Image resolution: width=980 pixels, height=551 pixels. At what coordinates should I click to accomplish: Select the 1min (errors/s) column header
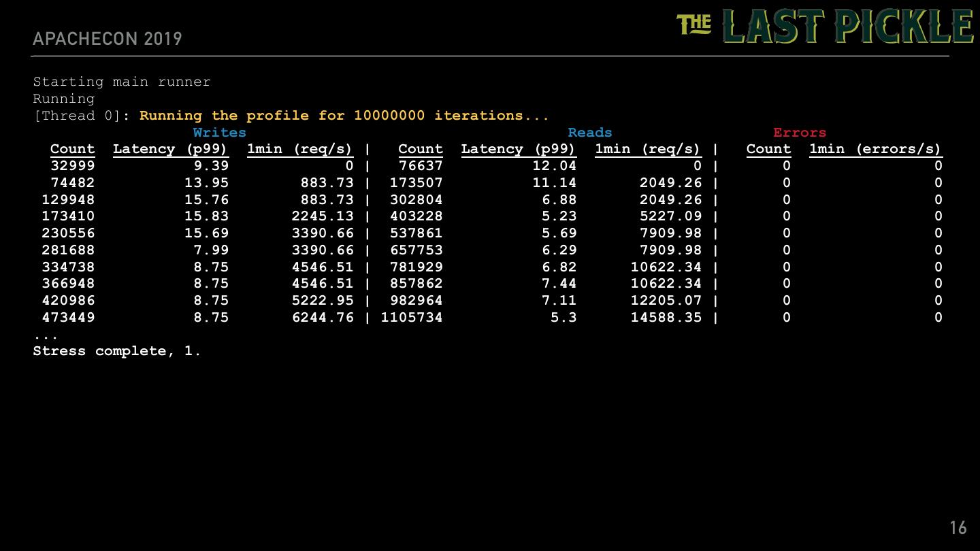point(875,149)
